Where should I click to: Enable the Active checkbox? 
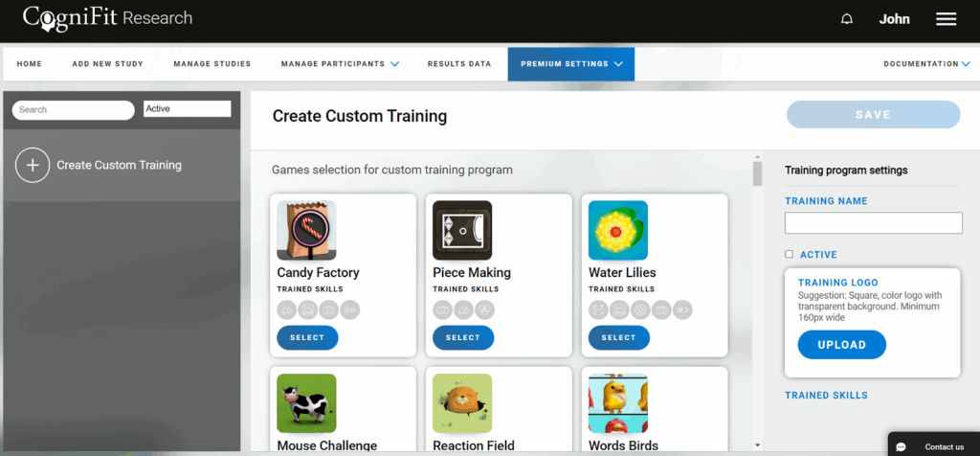coord(789,254)
